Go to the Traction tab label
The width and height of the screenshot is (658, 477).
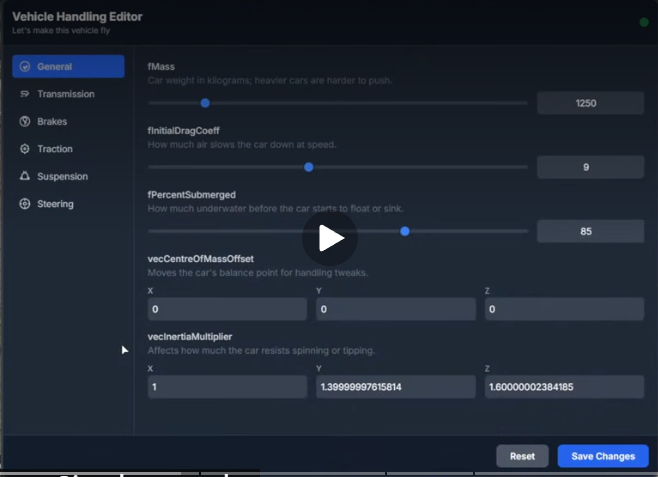tap(55, 149)
